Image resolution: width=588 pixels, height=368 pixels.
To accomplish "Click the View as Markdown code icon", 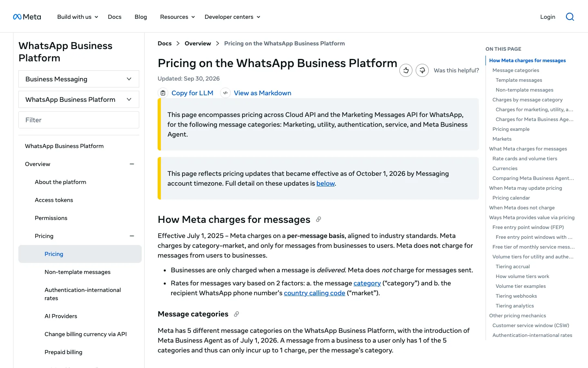I will point(225,93).
